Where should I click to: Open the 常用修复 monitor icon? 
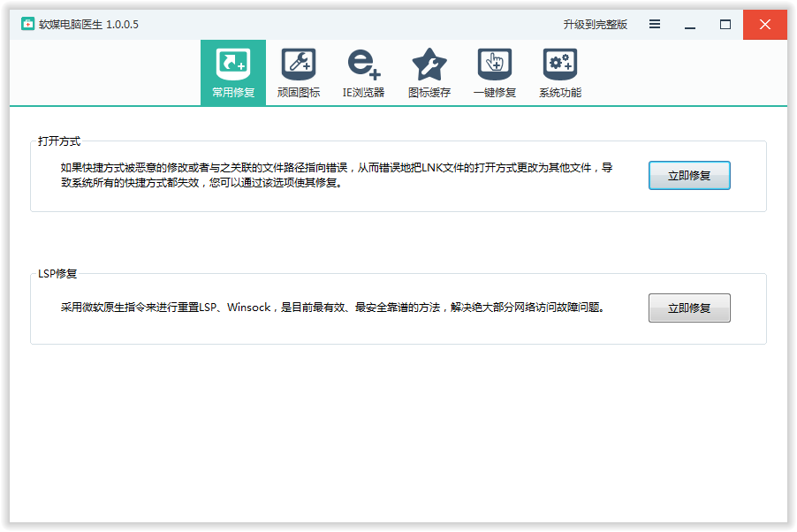tap(233, 65)
